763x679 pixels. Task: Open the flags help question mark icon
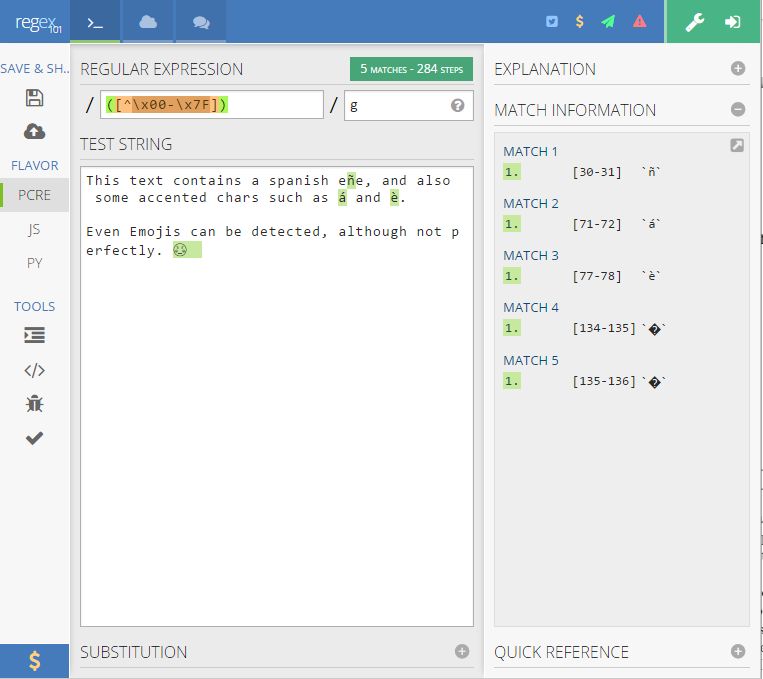click(457, 105)
